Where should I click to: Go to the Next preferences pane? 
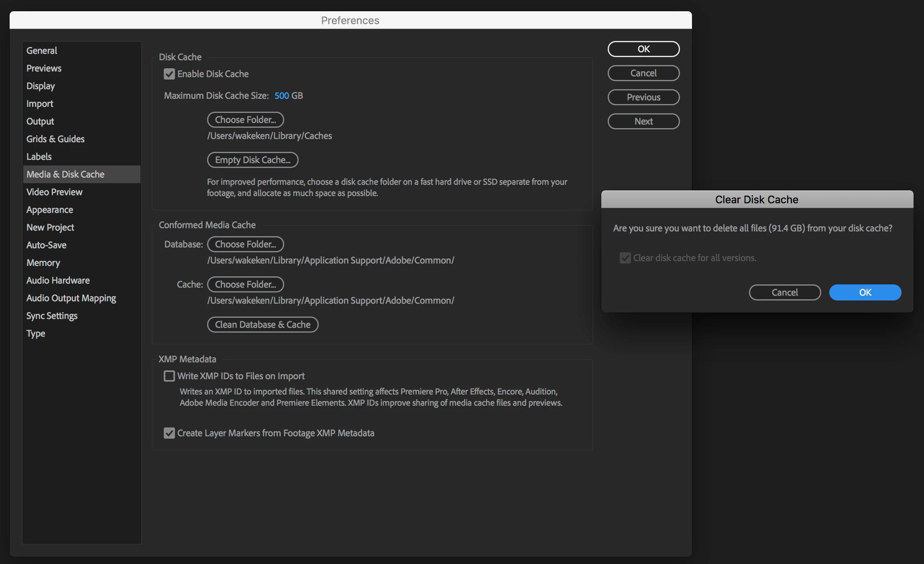(643, 121)
